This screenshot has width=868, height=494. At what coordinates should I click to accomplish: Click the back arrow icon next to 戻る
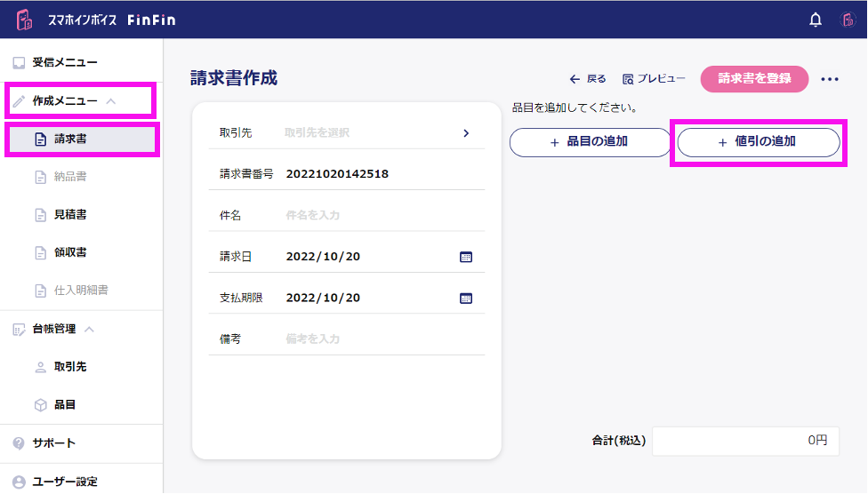click(x=575, y=79)
